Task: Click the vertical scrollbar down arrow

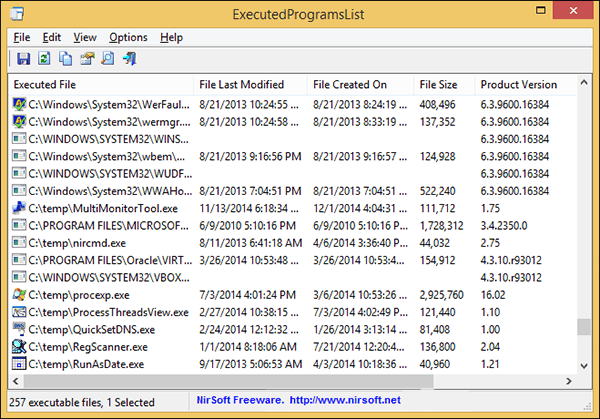Action: click(584, 366)
